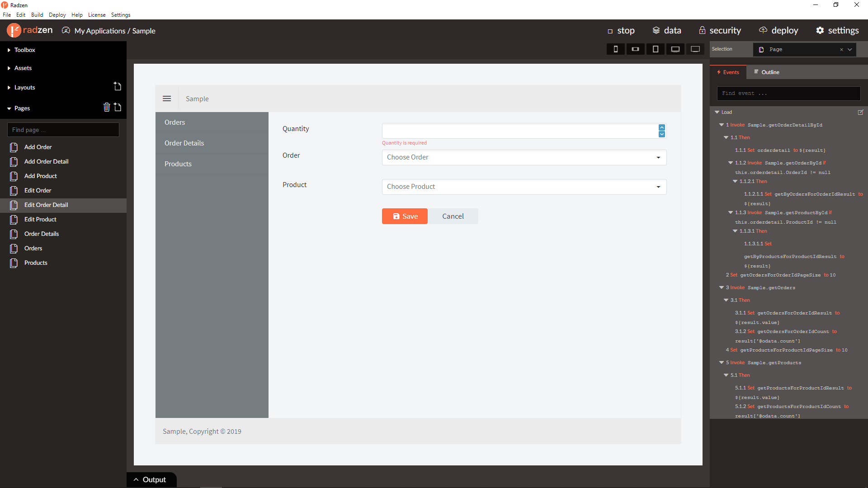Click the delete page trash icon
868x488 pixels.
(x=107, y=108)
